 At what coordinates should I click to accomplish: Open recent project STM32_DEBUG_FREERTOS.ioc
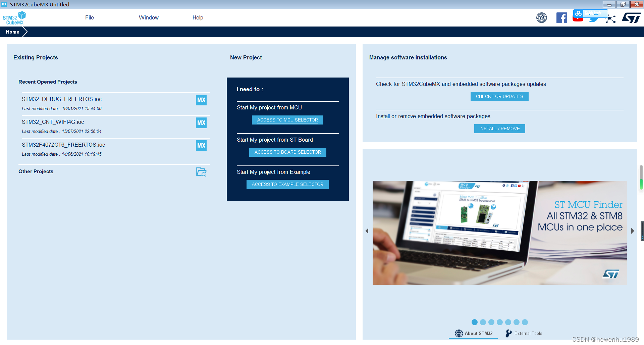pyautogui.click(x=62, y=99)
